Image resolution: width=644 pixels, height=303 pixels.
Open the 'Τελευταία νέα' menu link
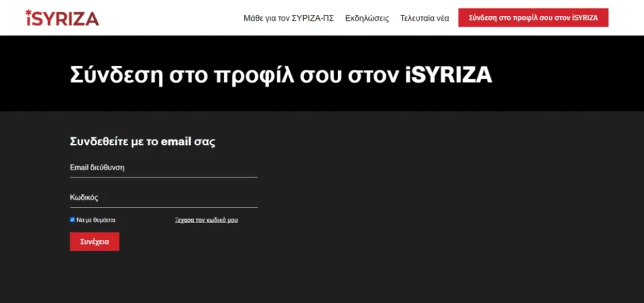pos(424,18)
